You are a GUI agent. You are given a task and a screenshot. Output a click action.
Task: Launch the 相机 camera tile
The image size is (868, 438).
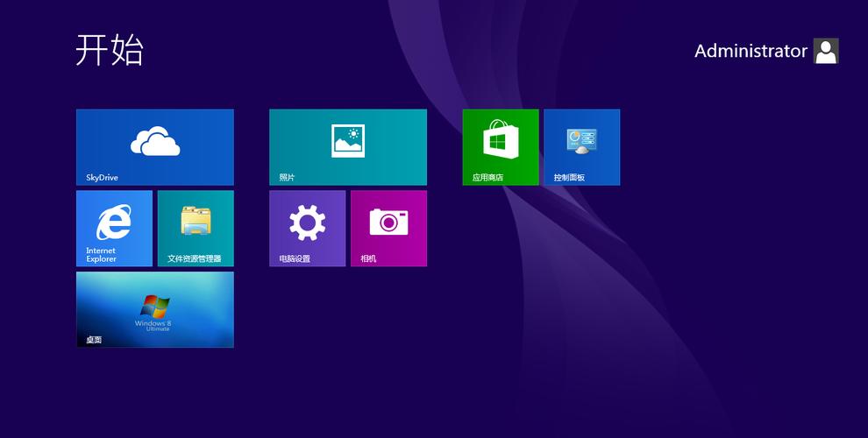(x=388, y=229)
